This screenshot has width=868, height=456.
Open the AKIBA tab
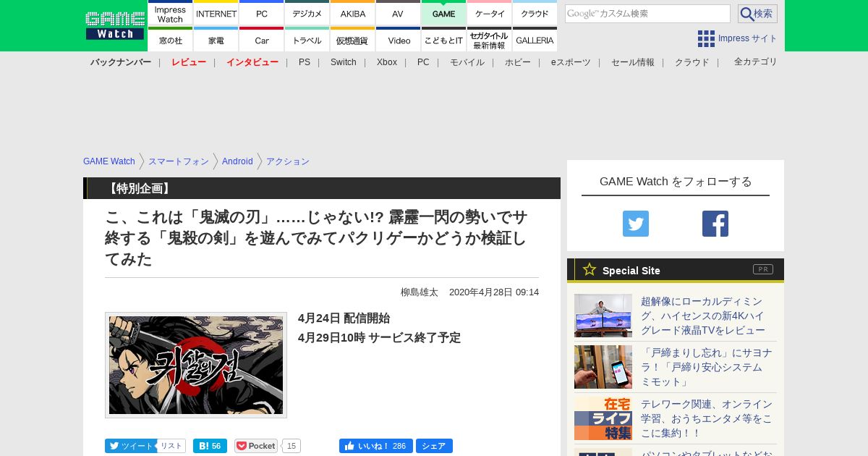[x=352, y=13]
